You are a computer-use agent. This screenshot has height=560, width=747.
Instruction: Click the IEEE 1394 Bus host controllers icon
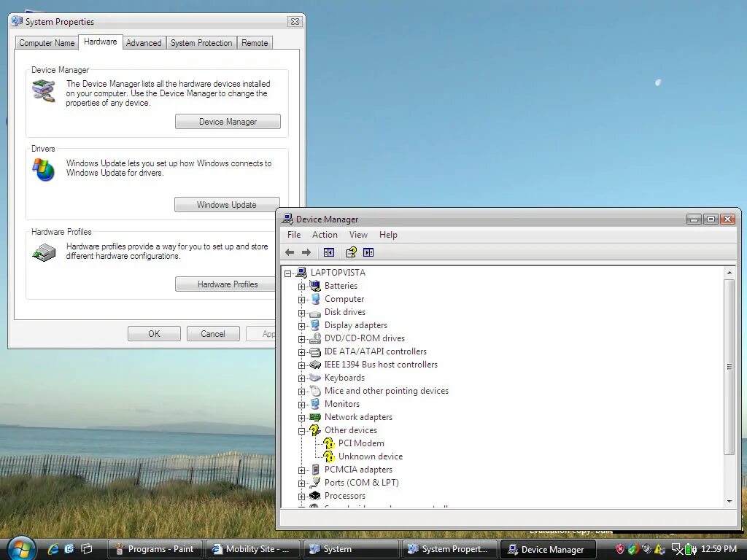point(315,365)
